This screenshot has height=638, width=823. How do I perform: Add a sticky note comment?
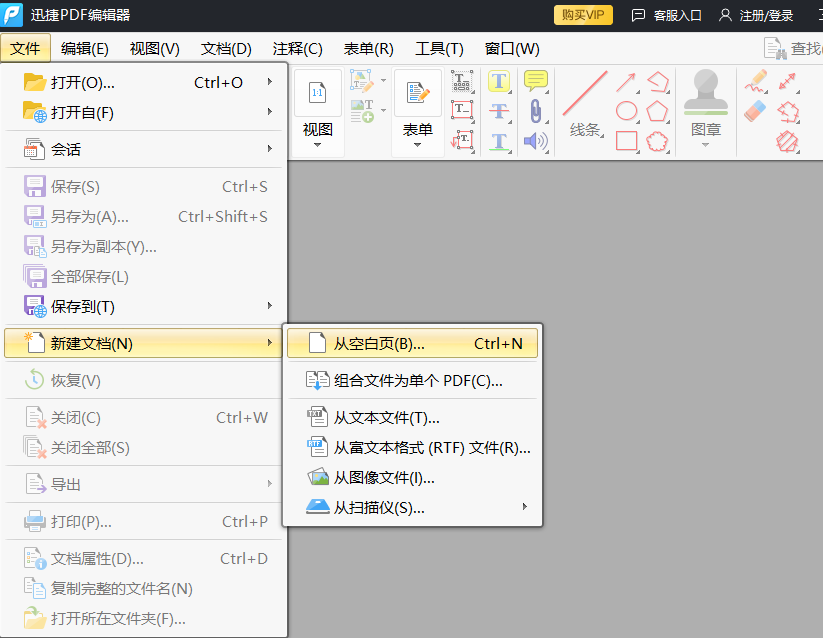pos(535,81)
